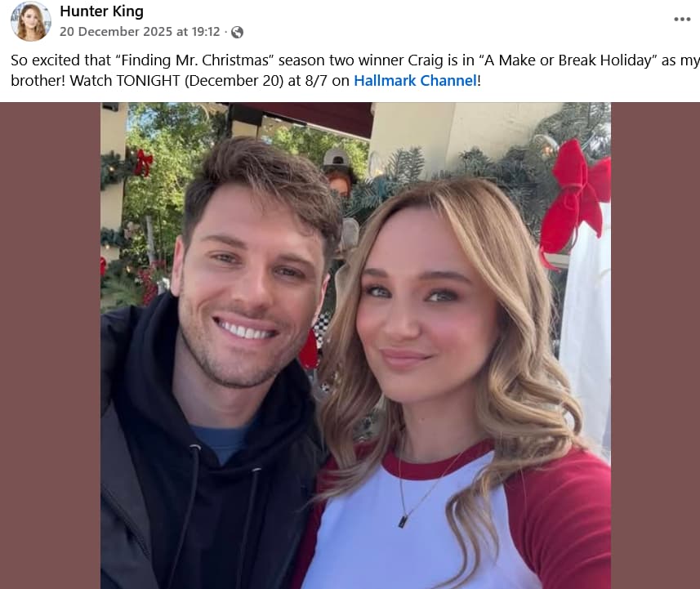Screen dimensions: 700x589
Task: Click Hunter King's profile picture avatar
Action: pyautogui.click(x=30, y=21)
